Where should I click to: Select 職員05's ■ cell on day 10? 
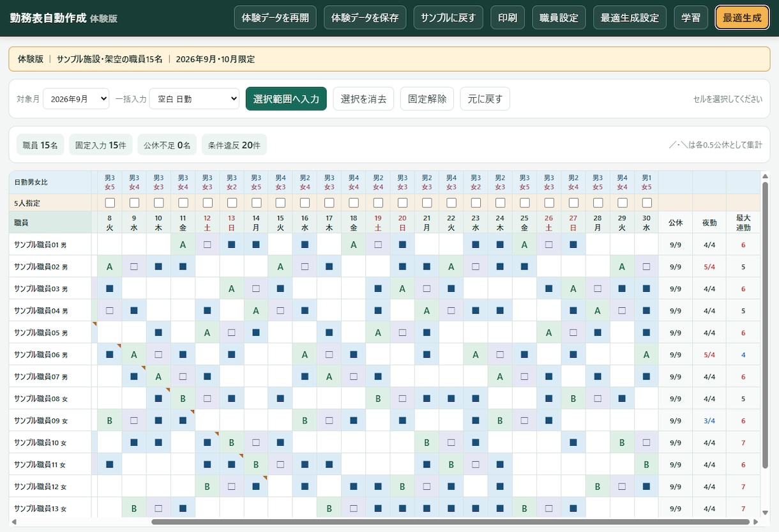tap(159, 333)
